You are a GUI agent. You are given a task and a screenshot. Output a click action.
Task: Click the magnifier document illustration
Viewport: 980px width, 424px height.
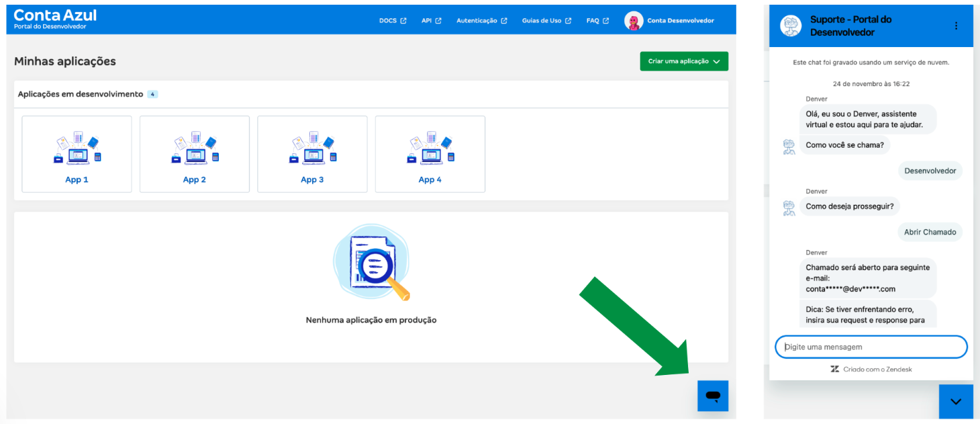point(371,263)
